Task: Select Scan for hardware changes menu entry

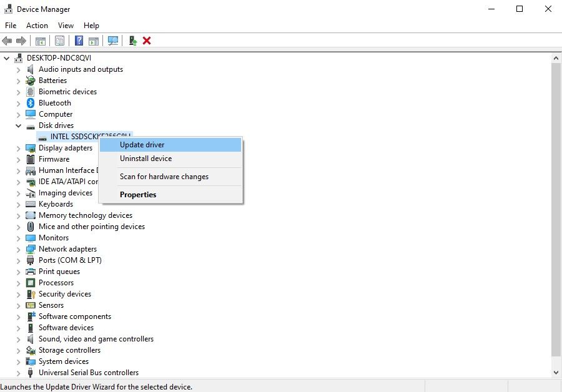Action: point(170,177)
